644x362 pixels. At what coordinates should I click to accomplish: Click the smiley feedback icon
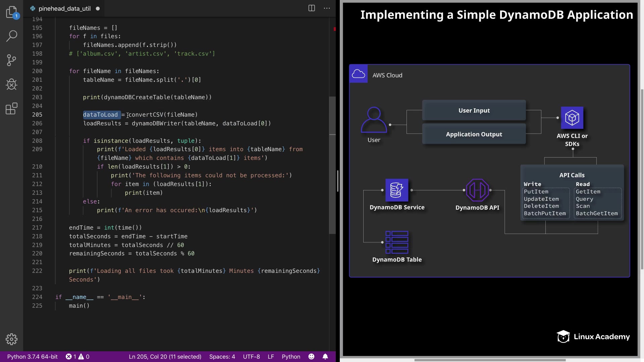point(311,357)
